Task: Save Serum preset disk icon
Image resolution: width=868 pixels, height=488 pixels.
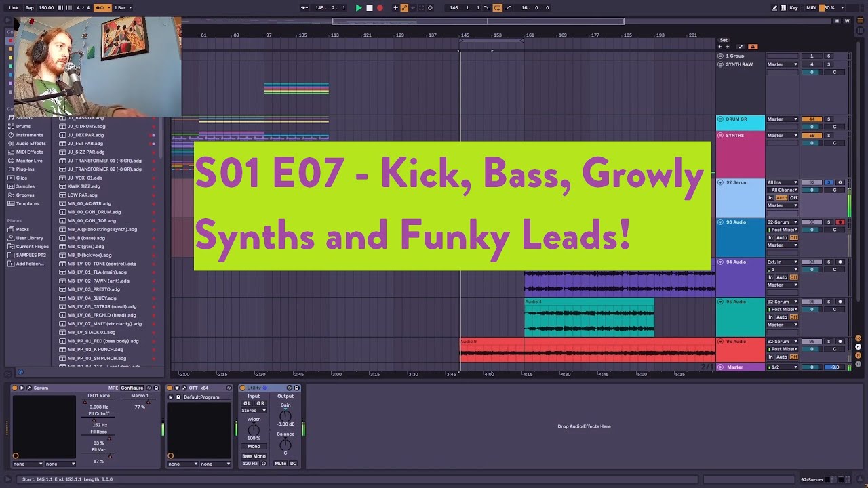Action: (156, 388)
